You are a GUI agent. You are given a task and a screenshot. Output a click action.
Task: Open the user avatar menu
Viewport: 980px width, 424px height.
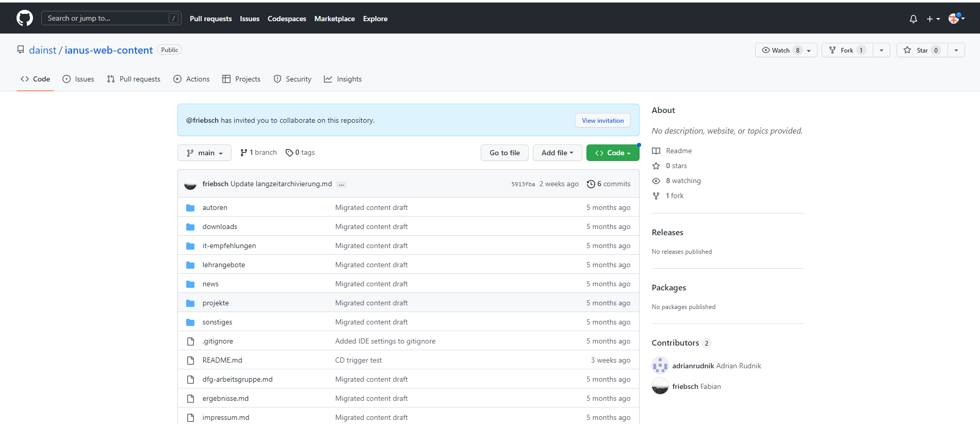(956, 19)
